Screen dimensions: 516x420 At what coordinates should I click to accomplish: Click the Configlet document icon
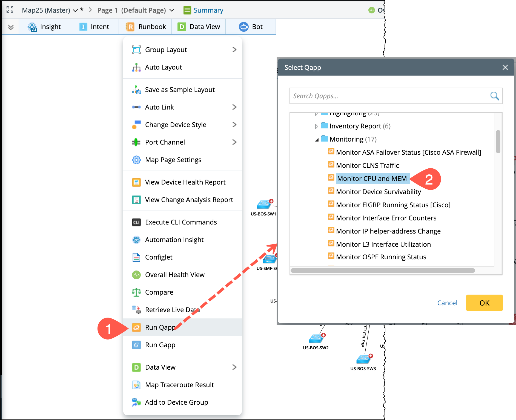pyautogui.click(x=136, y=257)
